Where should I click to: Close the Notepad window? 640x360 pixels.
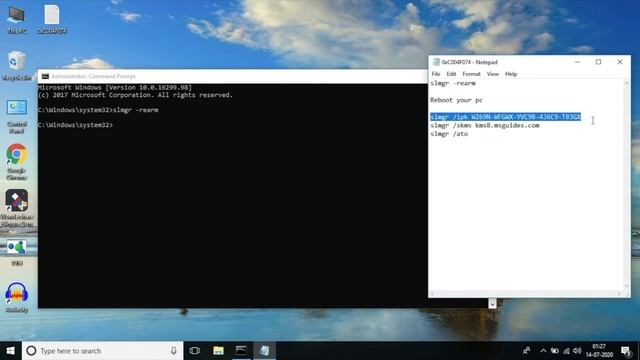coord(620,62)
